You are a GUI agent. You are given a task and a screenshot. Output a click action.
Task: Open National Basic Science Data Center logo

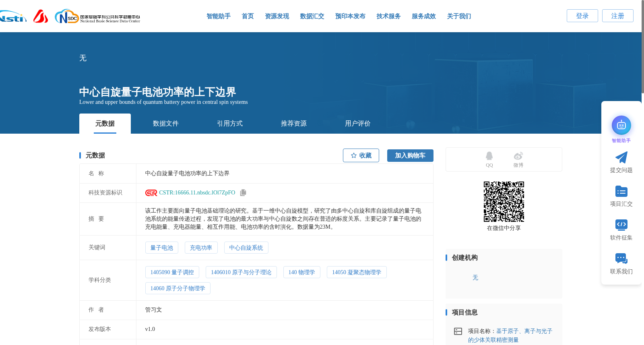click(97, 17)
